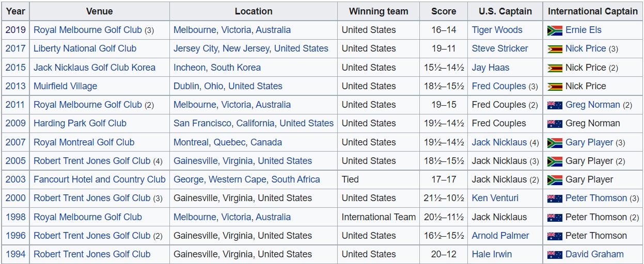Image resolution: width=644 pixels, height=264 pixels.
Task: Click the Australian flag beside David Graham
Action: point(554,255)
